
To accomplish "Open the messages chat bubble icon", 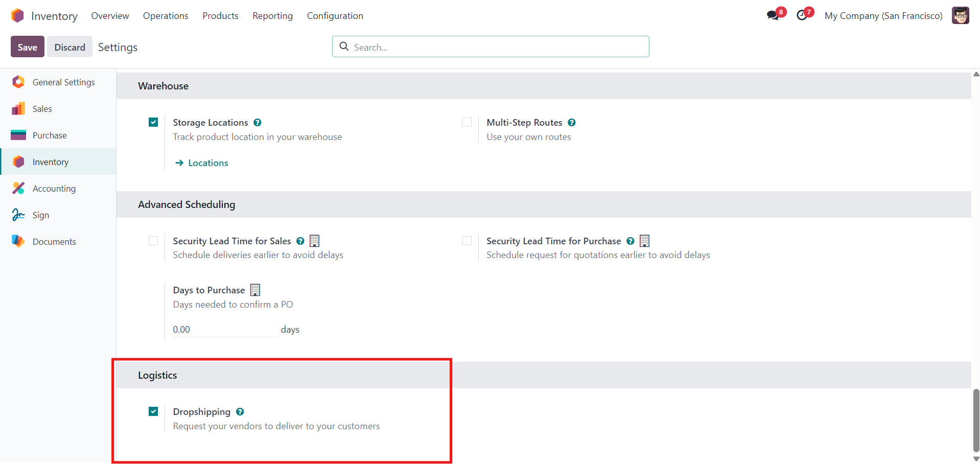I will pos(773,16).
